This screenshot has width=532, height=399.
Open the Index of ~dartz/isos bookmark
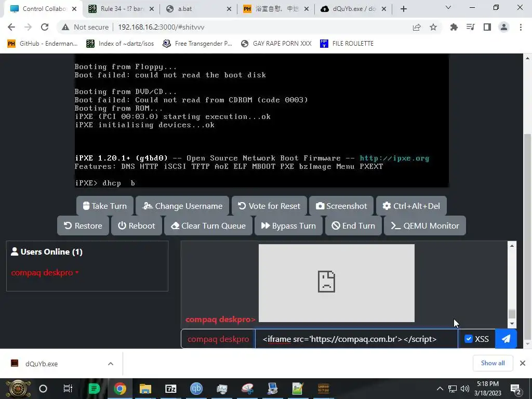(120, 44)
